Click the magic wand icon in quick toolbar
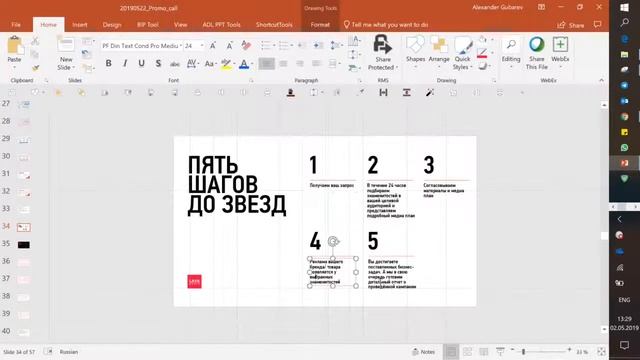The width and height of the screenshot is (640, 360). tap(430, 93)
